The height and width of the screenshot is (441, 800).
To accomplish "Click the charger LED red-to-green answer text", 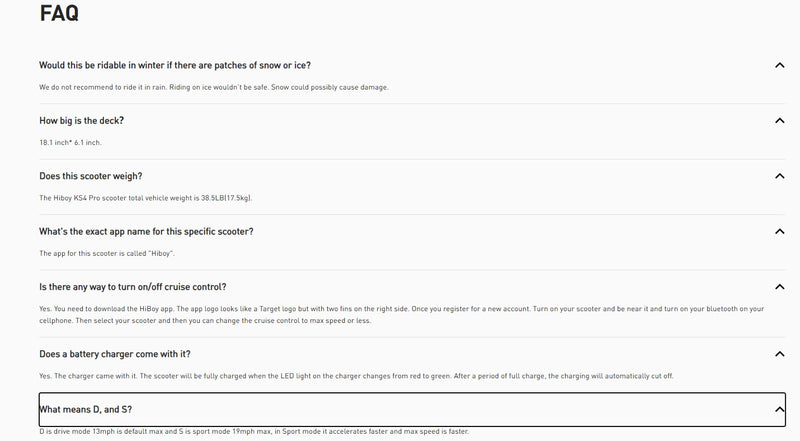I will [355, 375].
